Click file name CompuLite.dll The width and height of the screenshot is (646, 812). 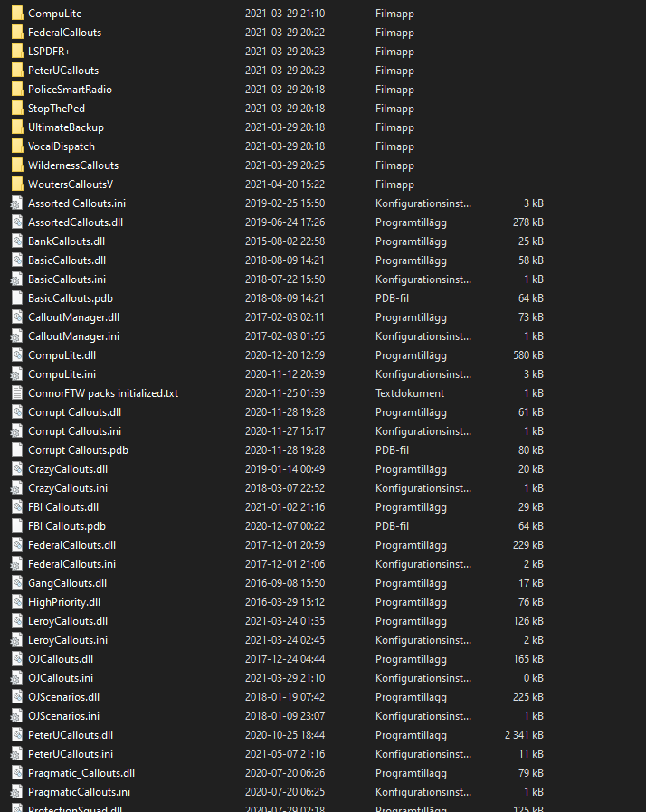coord(62,355)
